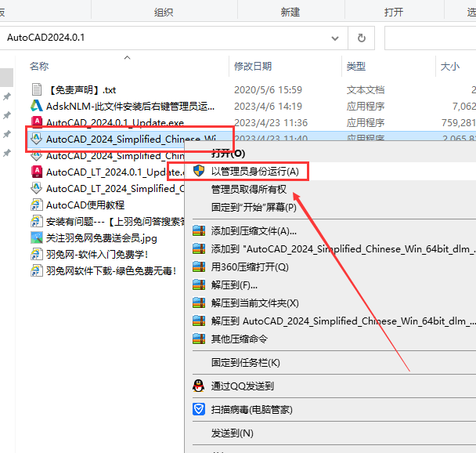Select 用360压缩打开(Q)
The image size is (476, 453).
(x=250, y=266)
